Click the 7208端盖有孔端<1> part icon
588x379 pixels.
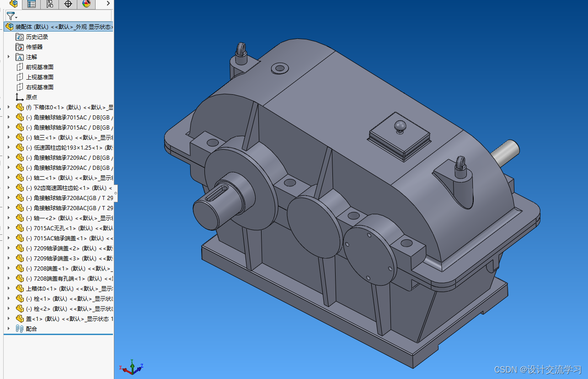19,278
